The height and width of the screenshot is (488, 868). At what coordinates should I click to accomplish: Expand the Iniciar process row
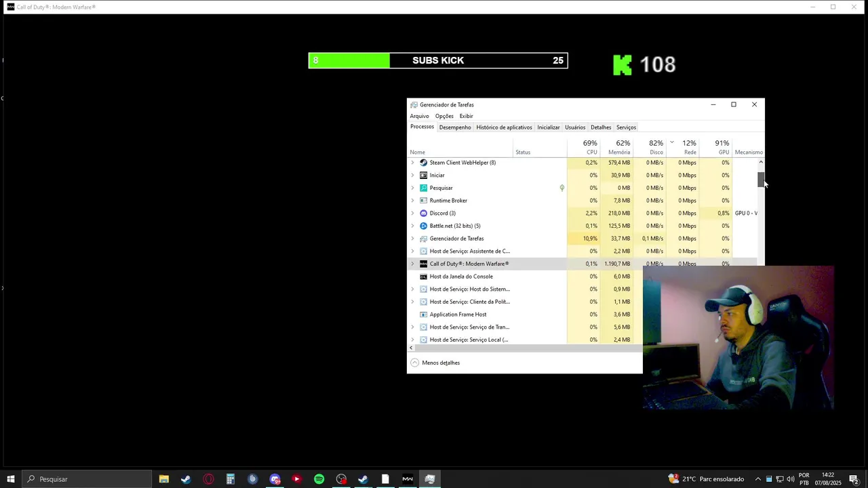(412, 176)
